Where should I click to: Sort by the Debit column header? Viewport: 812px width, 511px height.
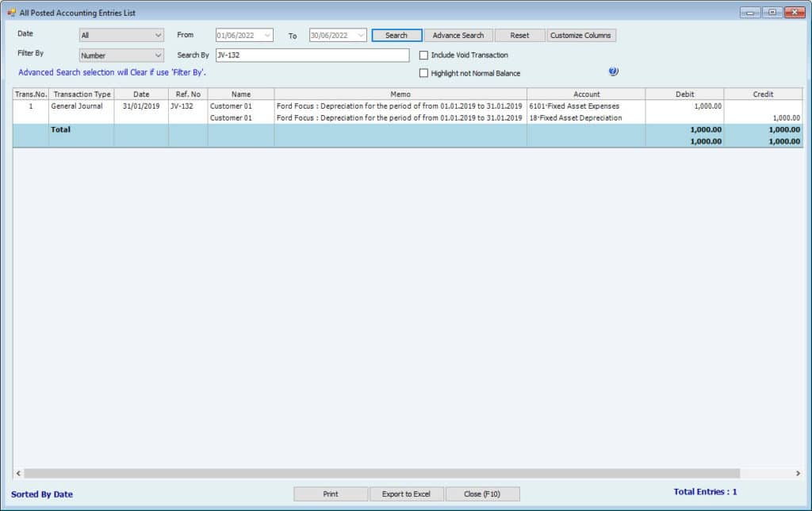(684, 94)
